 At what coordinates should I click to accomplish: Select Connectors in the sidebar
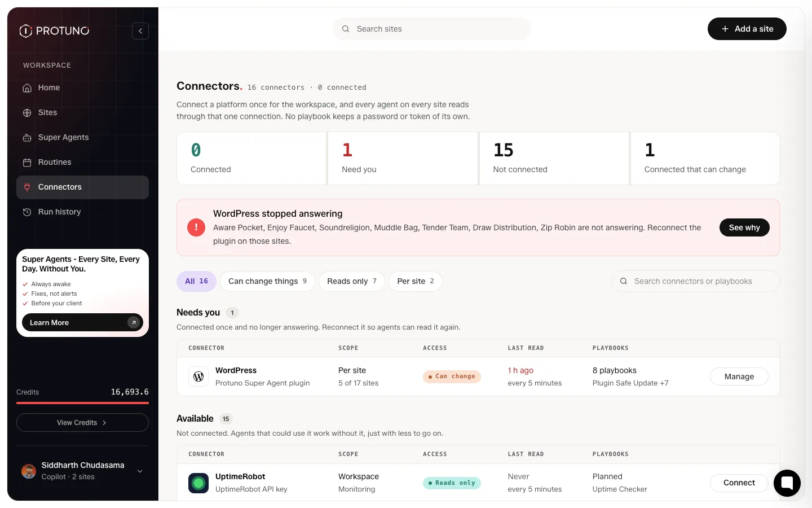click(x=82, y=187)
